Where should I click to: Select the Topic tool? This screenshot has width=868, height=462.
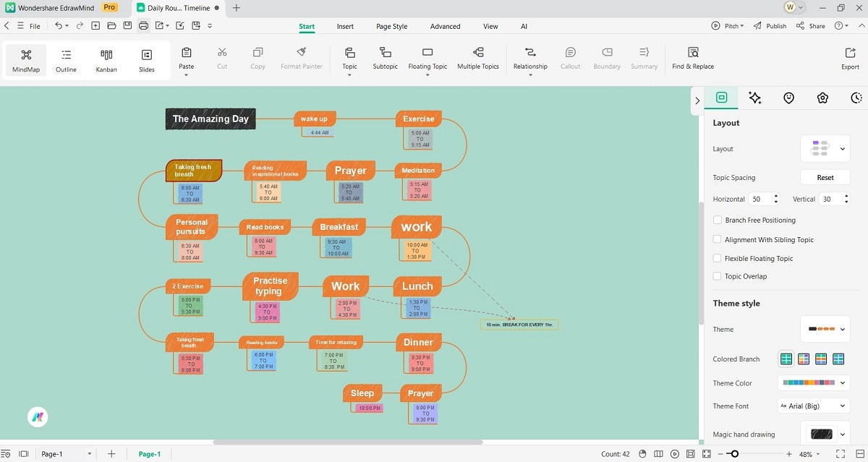(x=349, y=58)
